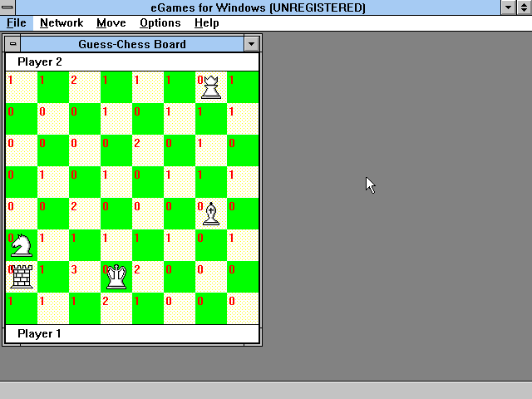Click the eGames restore up-down arrow button

tap(524, 7)
